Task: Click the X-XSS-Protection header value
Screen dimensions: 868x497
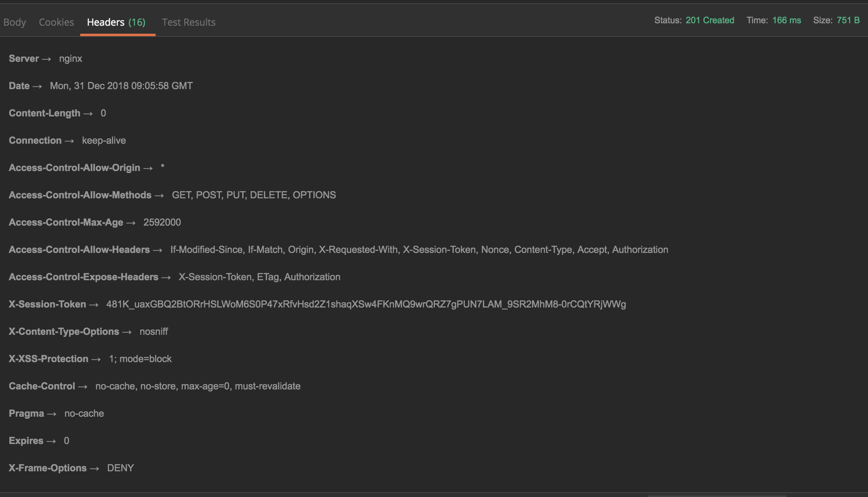Action: [x=140, y=358]
